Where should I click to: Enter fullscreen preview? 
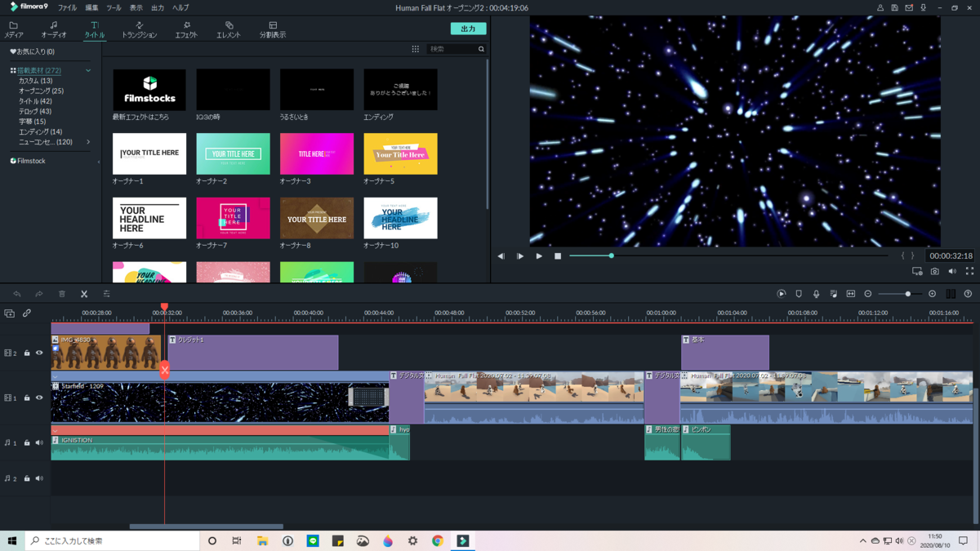tap(969, 272)
